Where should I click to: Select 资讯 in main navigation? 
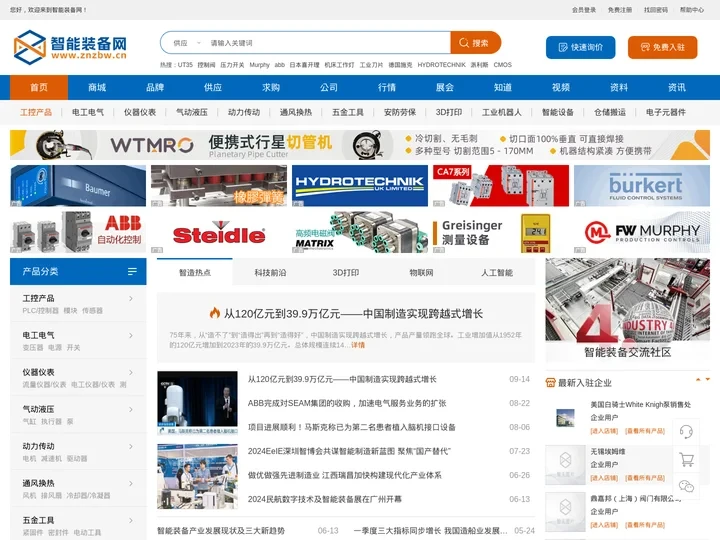click(676, 87)
